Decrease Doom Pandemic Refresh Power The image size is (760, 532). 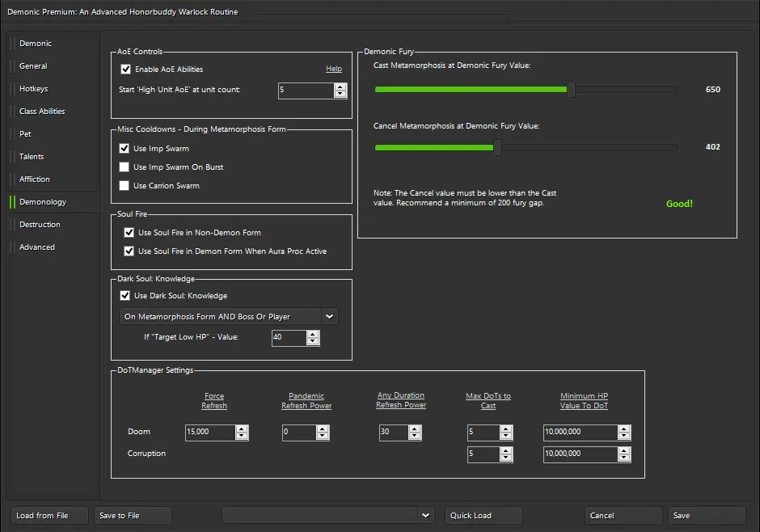323,436
